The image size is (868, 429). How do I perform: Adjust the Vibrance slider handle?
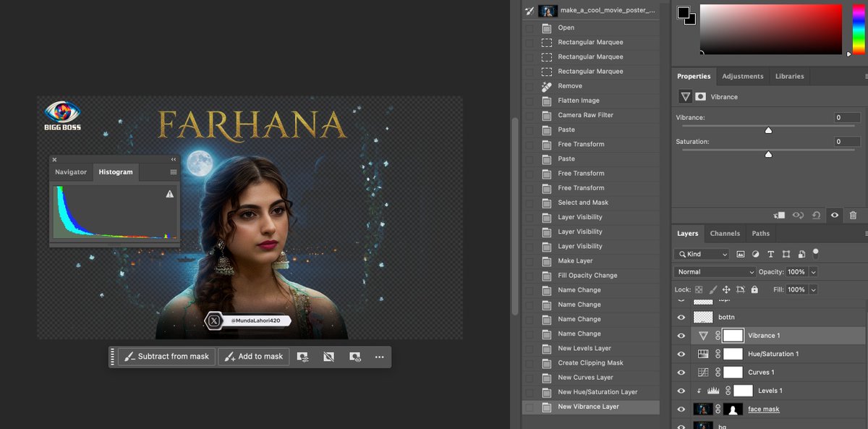[768, 130]
